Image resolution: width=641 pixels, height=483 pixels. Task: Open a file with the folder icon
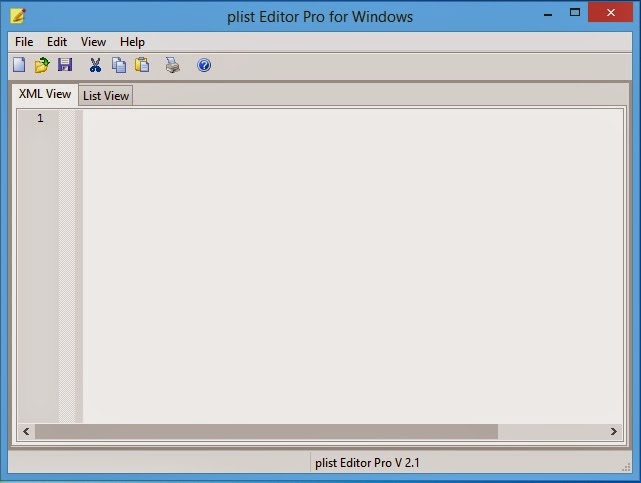pyautogui.click(x=42, y=65)
